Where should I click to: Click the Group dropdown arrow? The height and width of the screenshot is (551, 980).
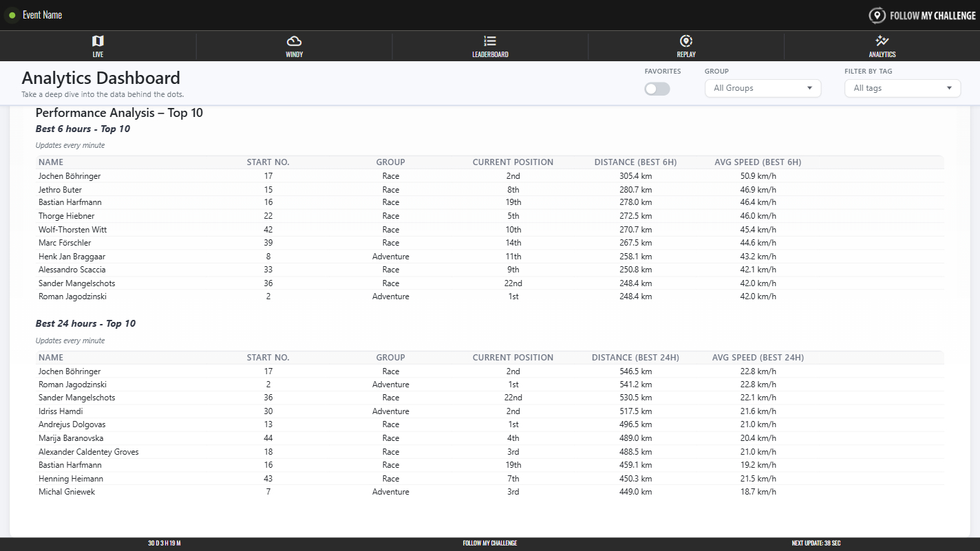(809, 88)
